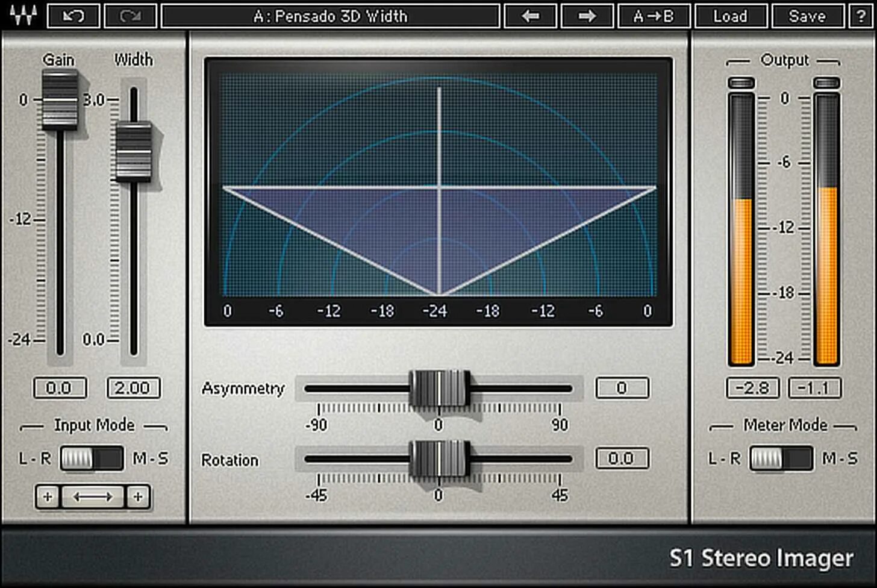Viewport: 877px width, 588px height.
Task: Click the Rotation value box 0.0
Action: [622, 458]
